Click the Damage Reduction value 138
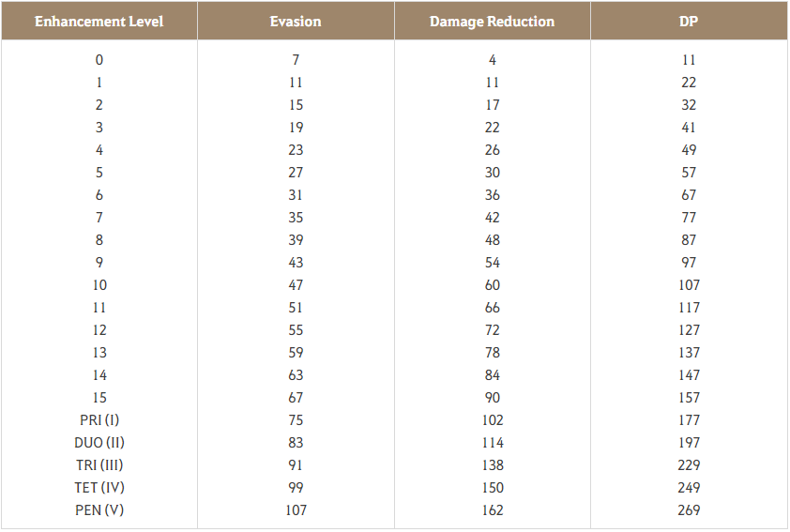 click(493, 464)
